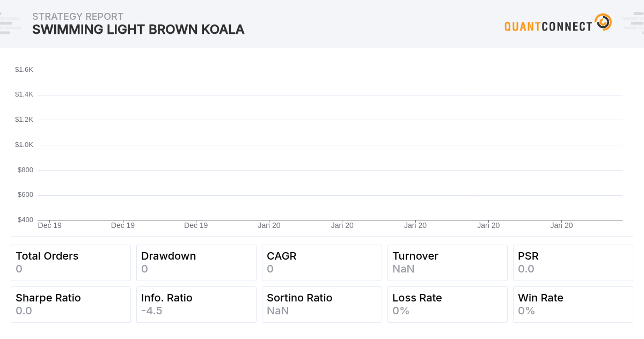Screen dimensions: 644x339
Task: Select the PSR metric card
Action: [x=573, y=263]
